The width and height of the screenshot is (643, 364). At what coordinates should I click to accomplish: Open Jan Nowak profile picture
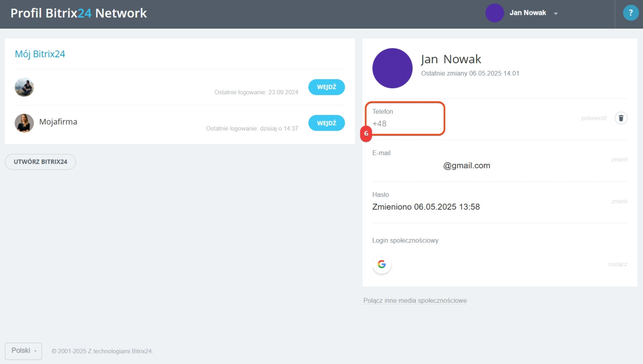(392, 68)
